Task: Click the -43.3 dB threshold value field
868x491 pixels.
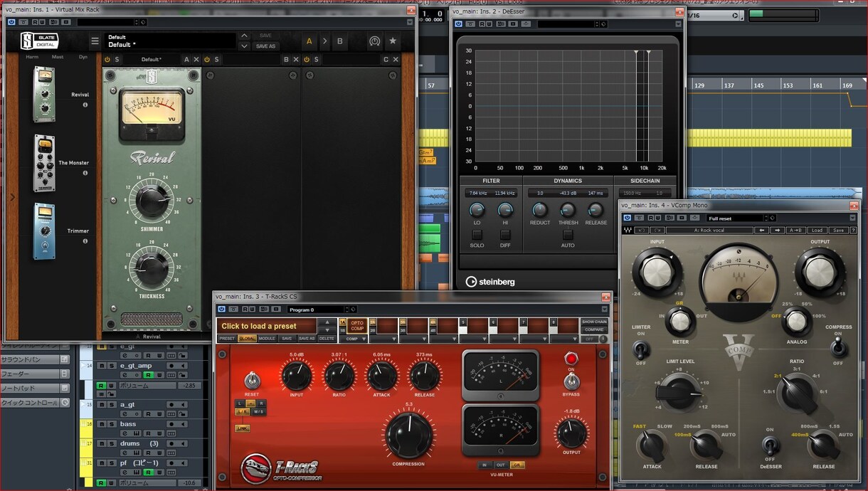Action: point(568,193)
